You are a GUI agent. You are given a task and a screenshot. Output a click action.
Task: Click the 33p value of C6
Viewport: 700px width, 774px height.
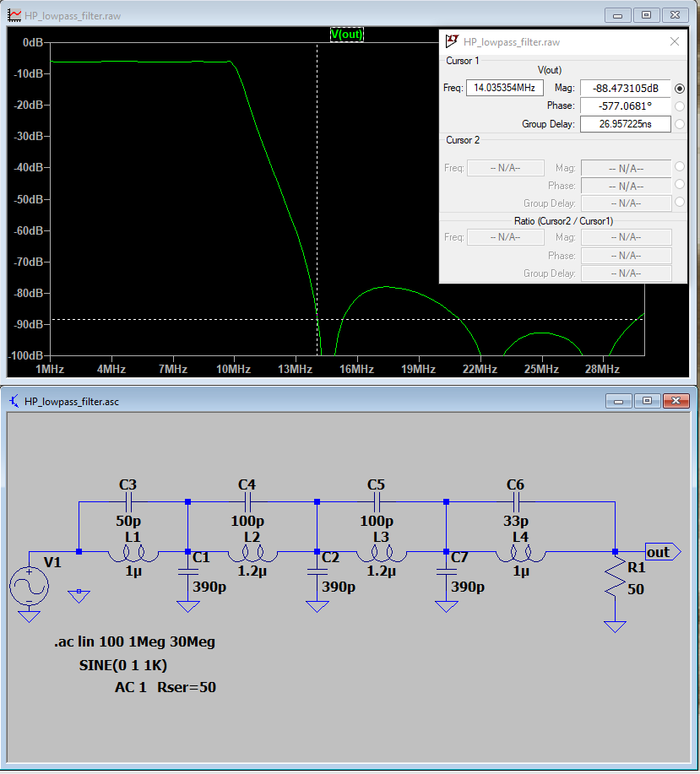(x=516, y=521)
